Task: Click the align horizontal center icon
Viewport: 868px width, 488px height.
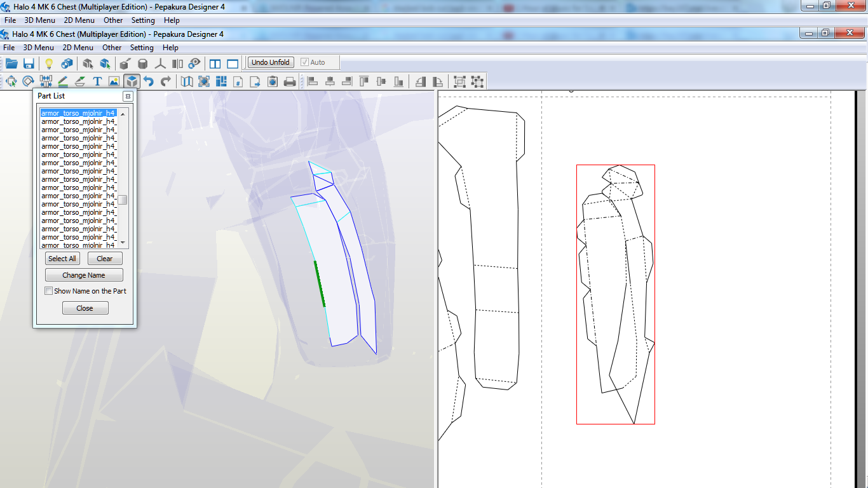Action: pos(330,81)
